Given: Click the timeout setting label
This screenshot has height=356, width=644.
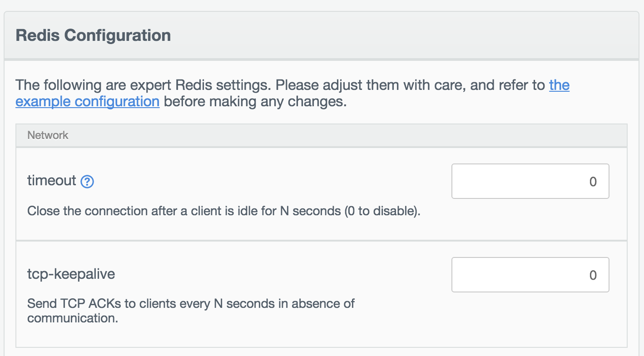Looking at the screenshot, I should click(x=52, y=181).
